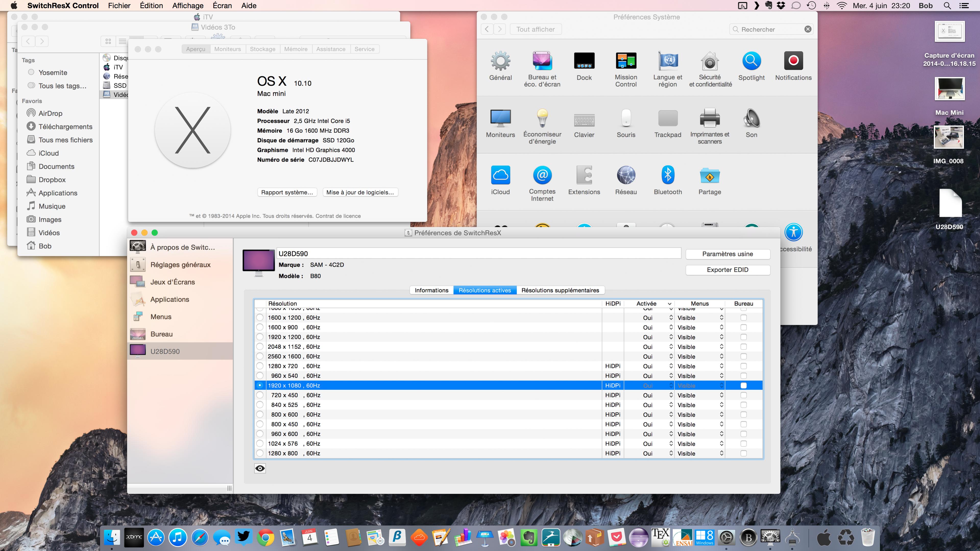
Task: Click Exporter EDID button
Action: [x=727, y=270]
